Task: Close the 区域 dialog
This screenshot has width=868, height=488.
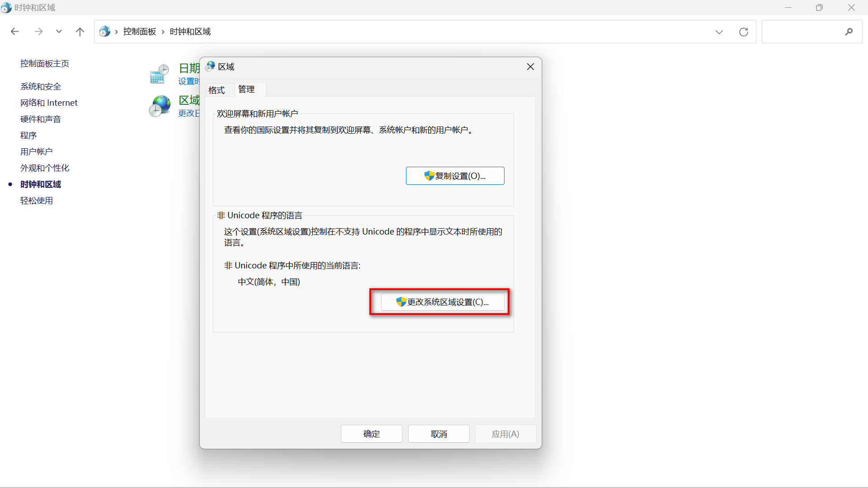Action: point(530,67)
